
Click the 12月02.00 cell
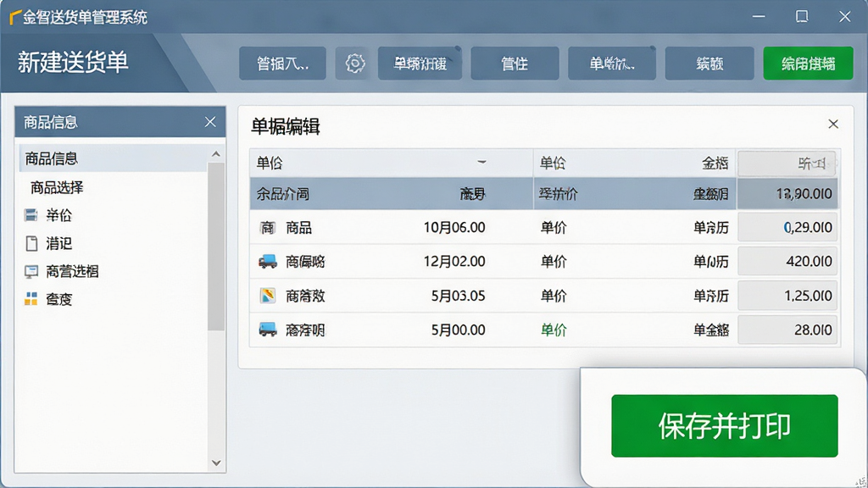coord(454,261)
